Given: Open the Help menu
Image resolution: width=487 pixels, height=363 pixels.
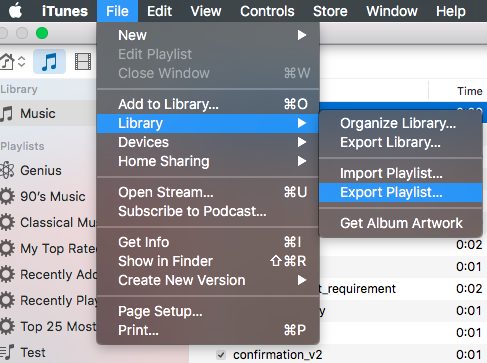Looking at the screenshot, I should 451,11.
